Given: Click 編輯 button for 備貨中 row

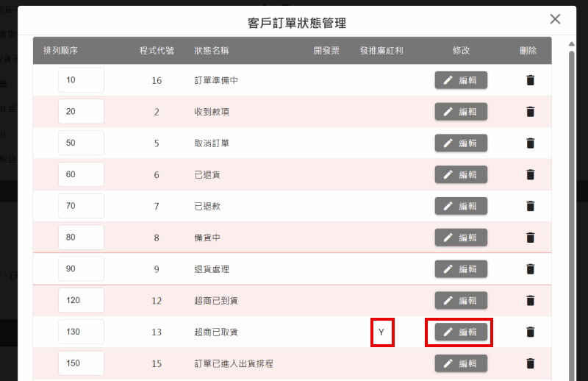Looking at the screenshot, I should tap(461, 238).
